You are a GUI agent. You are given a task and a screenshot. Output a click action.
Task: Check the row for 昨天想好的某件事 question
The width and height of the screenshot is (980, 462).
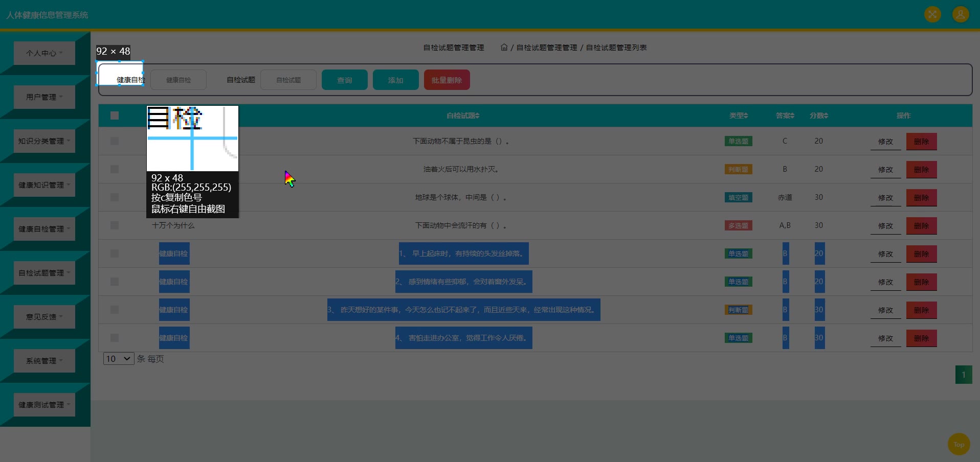[115, 310]
